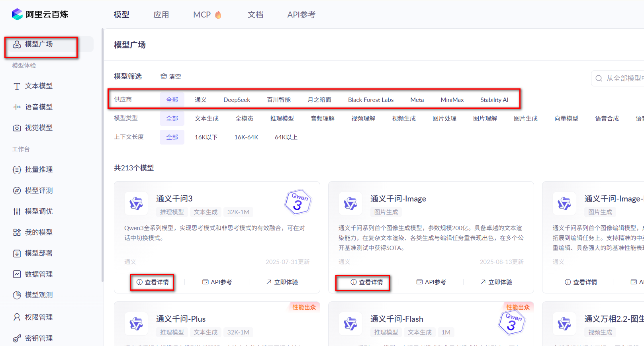Choose the 向量模型 model type filter
644x346 pixels.
pos(566,118)
